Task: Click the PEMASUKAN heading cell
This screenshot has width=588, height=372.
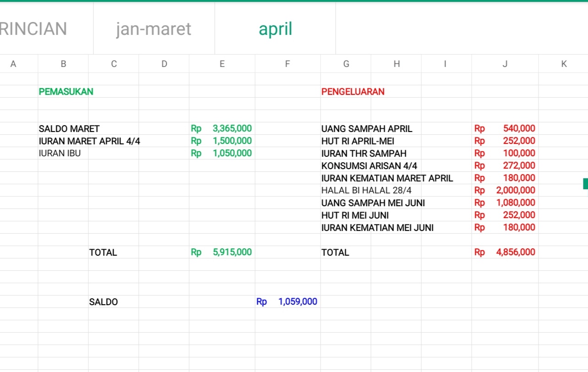Action: click(x=63, y=92)
